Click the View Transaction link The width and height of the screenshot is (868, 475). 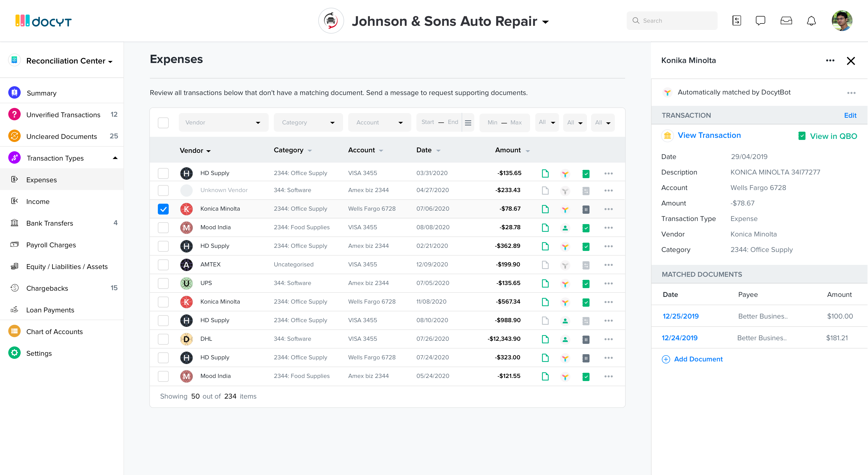[x=709, y=135]
